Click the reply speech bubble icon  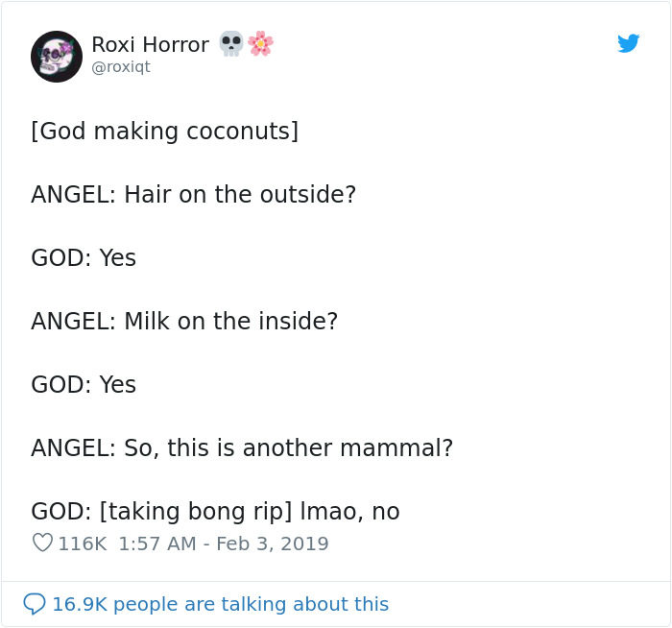pyautogui.click(x=35, y=604)
